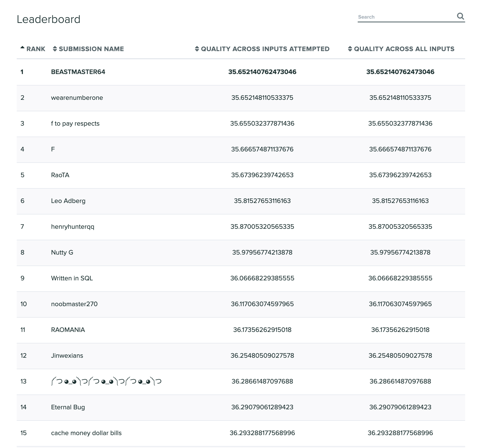Click the search magnifier icon
479x448 pixels.
pos(460,16)
